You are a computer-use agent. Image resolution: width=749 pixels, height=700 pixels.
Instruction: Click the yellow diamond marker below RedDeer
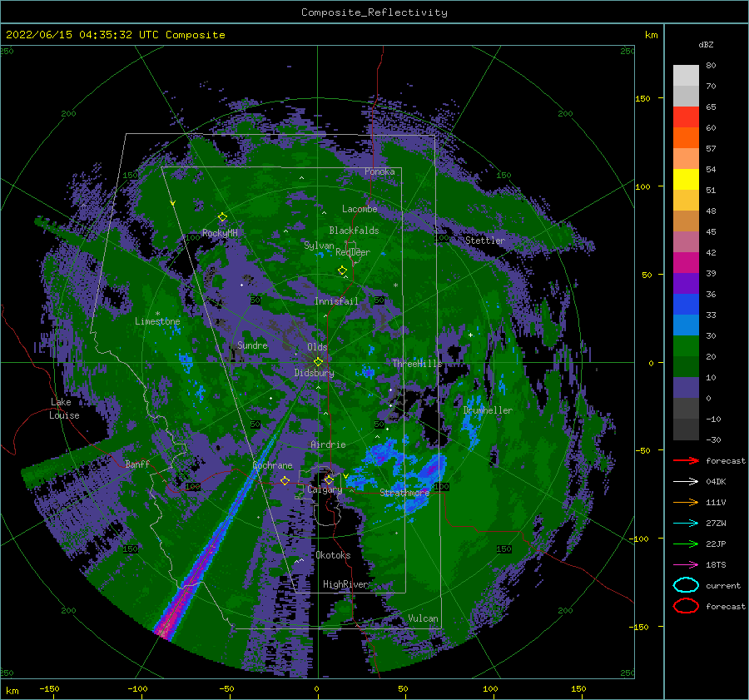point(342,271)
